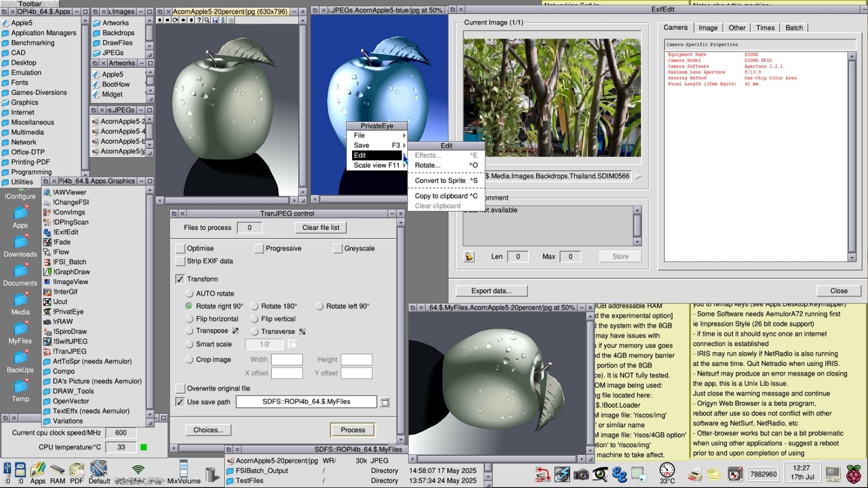Click the green Wi-Fi signal icon
Viewport: 868px width, 488px height.
138,469
